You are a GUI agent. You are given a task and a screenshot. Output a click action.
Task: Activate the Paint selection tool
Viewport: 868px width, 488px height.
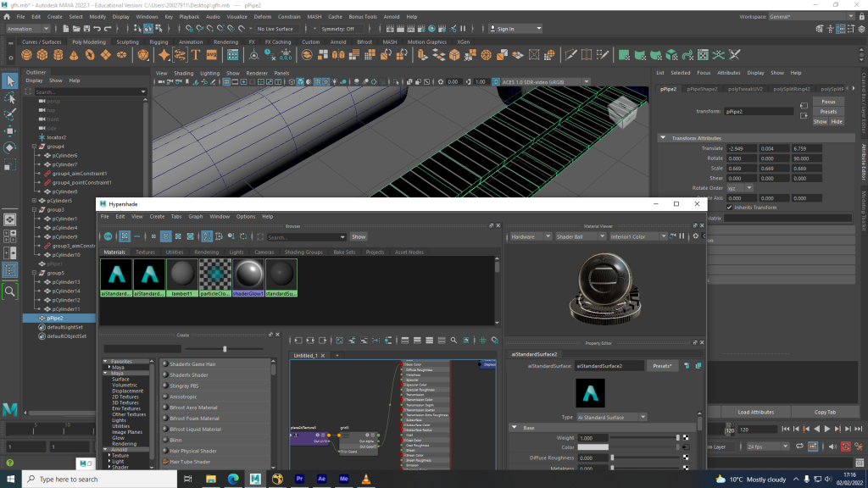point(10,114)
